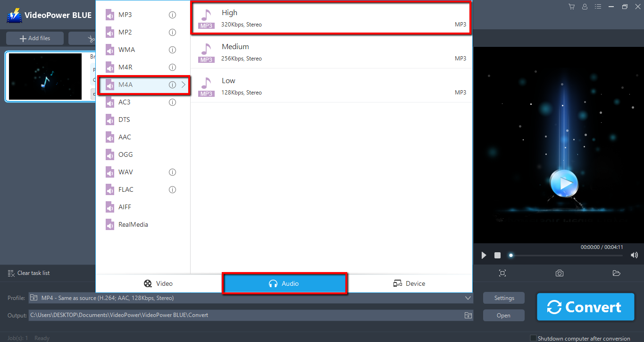Open info icon next to WMA
This screenshot has width=644, height=342.
click(x=172, y=50)
